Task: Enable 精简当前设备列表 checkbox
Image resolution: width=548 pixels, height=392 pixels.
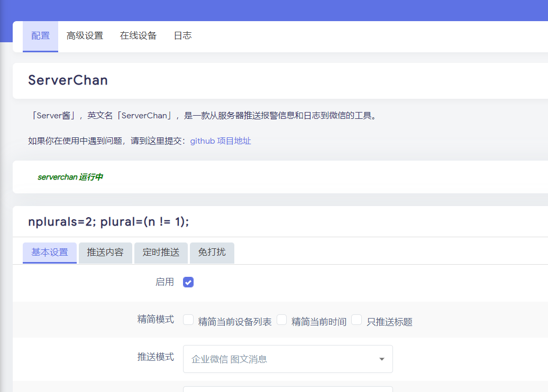Action: click(188, 320)
